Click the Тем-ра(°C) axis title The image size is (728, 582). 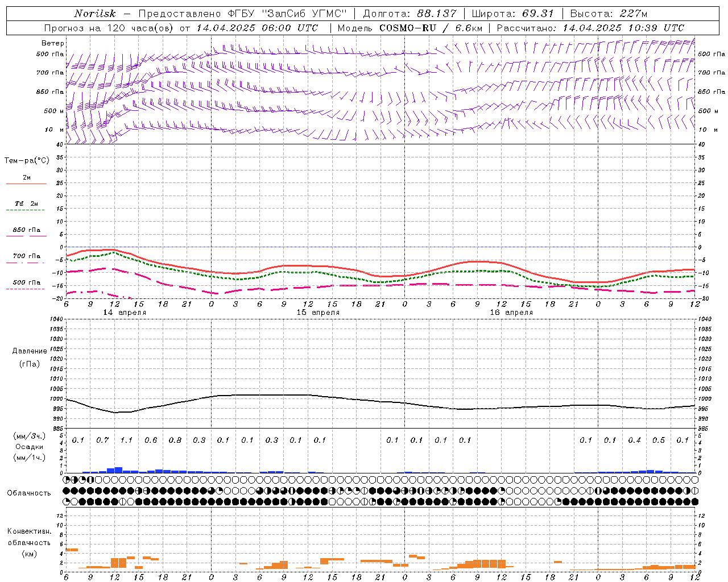coord(27,161)
